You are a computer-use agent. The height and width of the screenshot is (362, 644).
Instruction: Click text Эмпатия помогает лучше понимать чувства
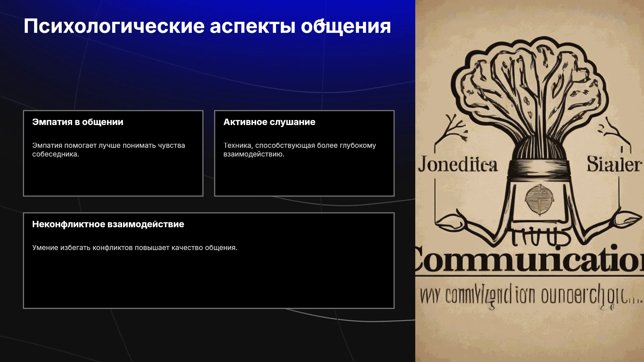click(x=109, y=145)
